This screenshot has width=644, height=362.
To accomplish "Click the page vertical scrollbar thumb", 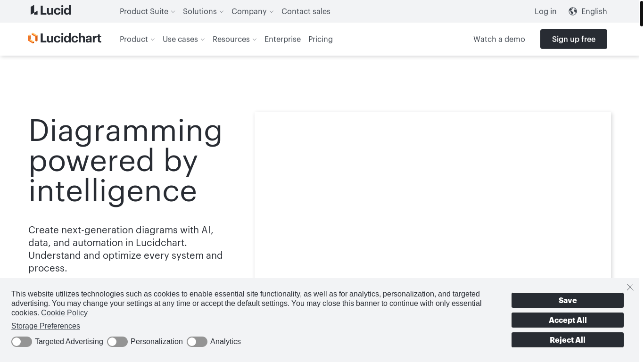I will (x=642, y=14).
